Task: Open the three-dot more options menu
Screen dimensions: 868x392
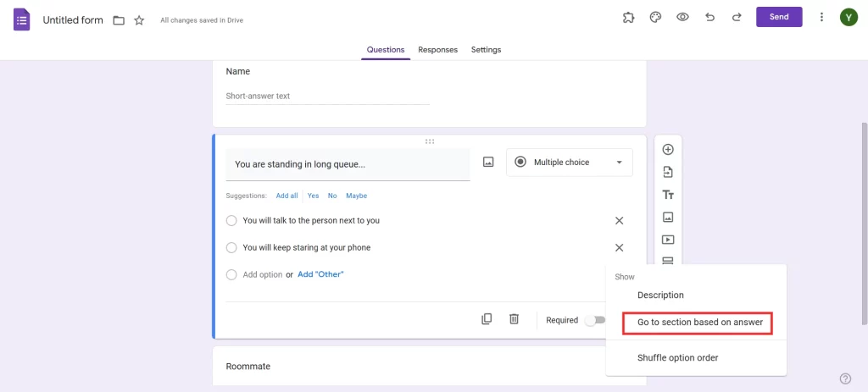Action: 821,17
